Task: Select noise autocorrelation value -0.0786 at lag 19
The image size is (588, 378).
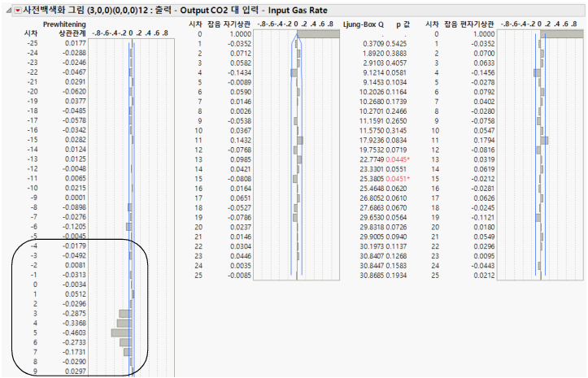Action: point(239,218)
